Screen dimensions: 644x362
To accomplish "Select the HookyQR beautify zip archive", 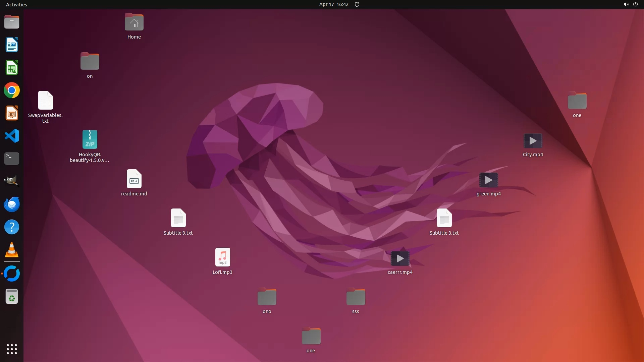I will click(90, 139).
